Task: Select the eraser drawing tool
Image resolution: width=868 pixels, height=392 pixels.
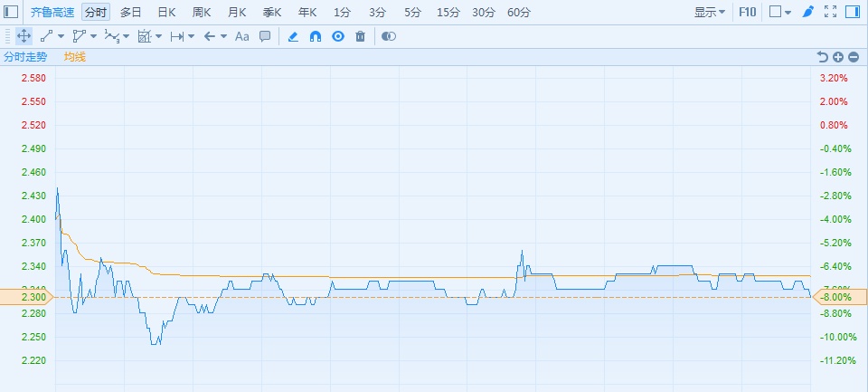Action: [x=292, y=36]
